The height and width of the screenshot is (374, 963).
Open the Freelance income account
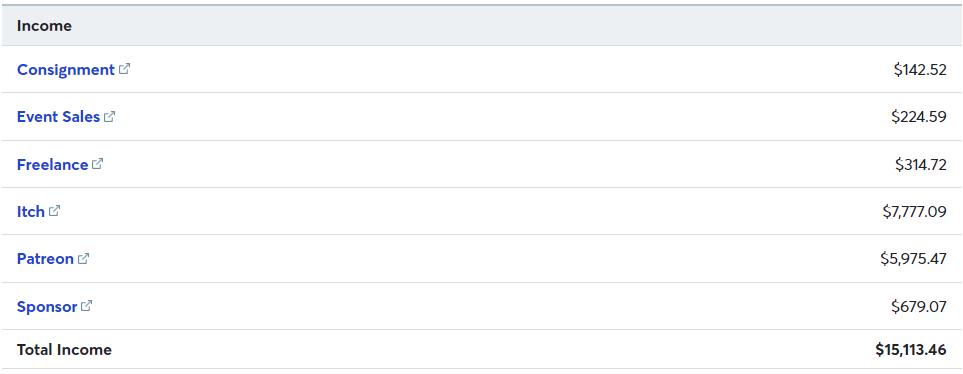pyautogui.click(x=52, y=165)
